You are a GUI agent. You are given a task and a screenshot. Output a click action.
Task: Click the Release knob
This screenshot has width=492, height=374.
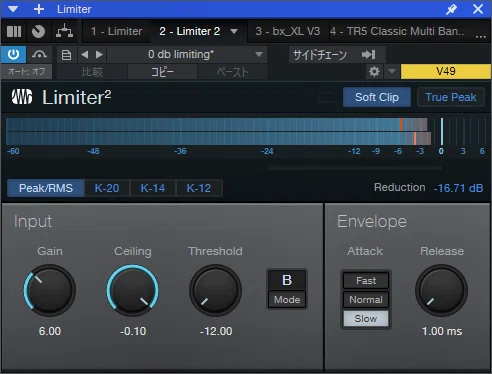point(442,290)
